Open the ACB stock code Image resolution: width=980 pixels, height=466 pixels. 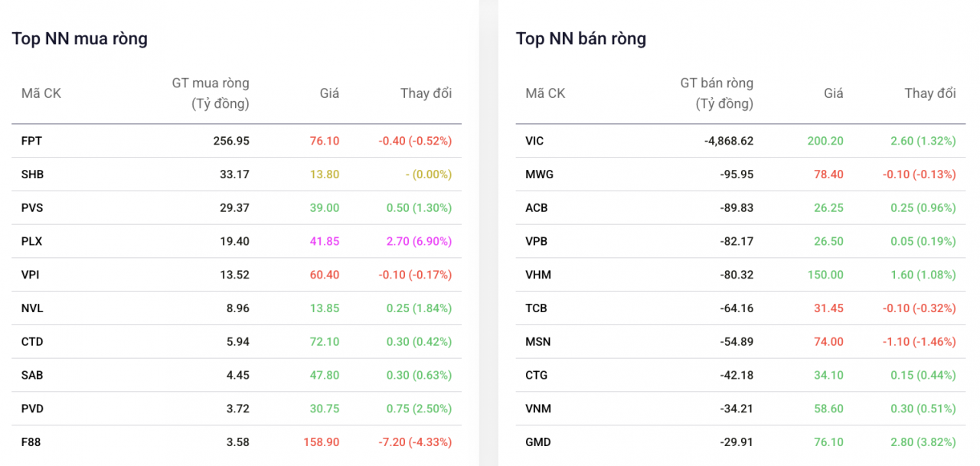tap(537, 208)
